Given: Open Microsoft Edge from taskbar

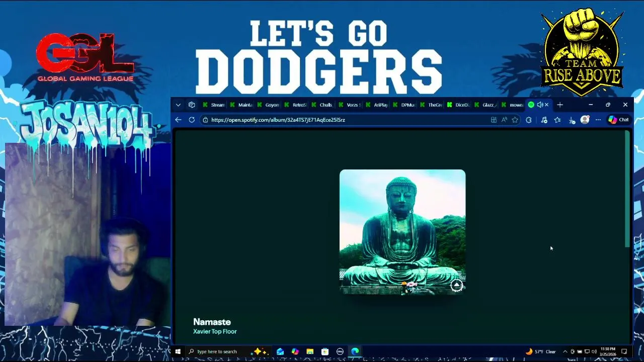Looking at the screenshot, I should (x=355, y=351).
